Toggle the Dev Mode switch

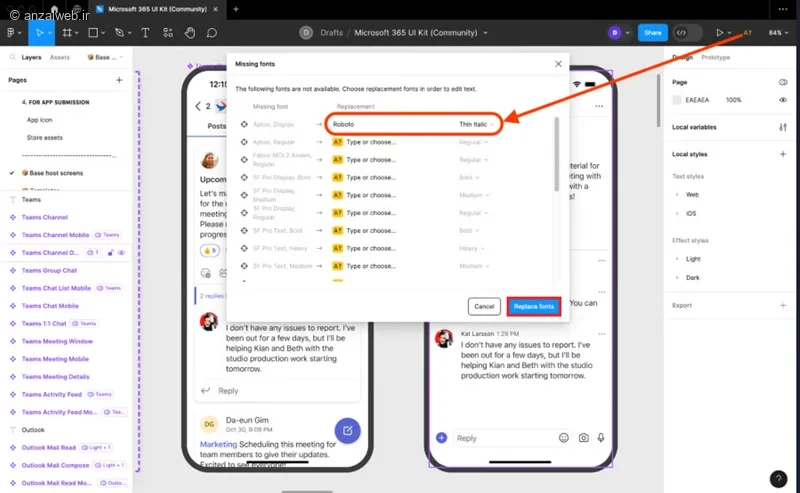(x=688, y=32)
